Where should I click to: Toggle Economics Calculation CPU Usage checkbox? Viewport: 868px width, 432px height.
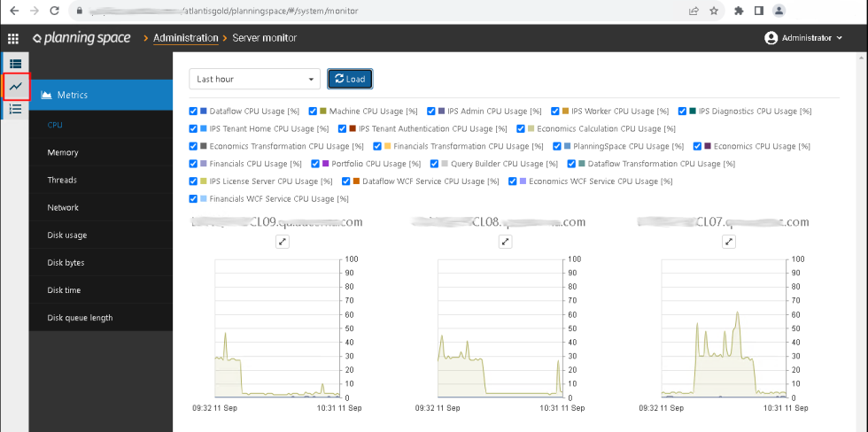(521, 129)
